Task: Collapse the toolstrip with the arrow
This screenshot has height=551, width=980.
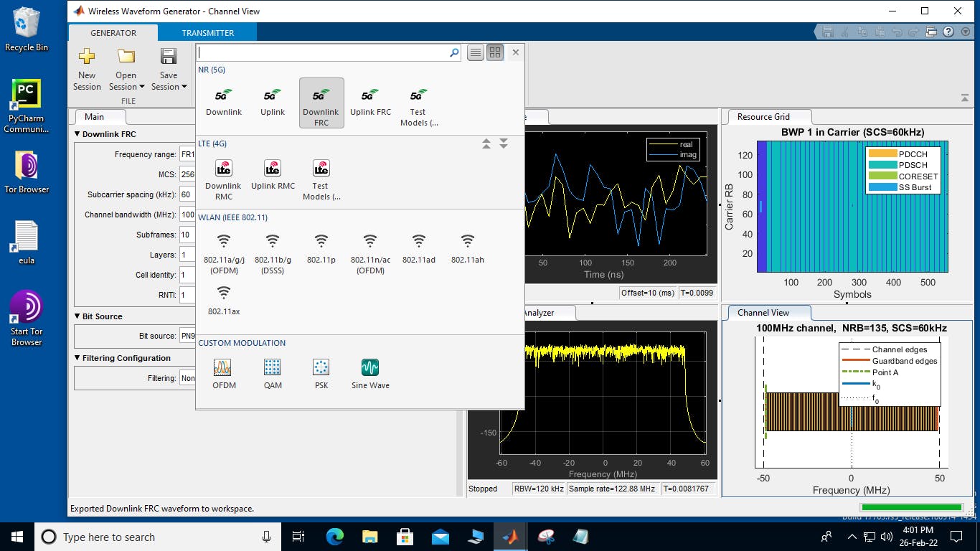Action: (x=965, y=98)
